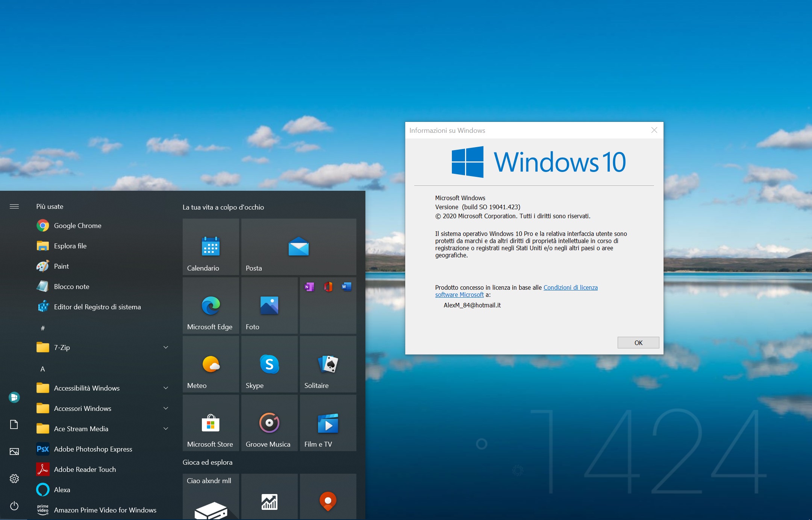This screenshot has height=520, width=812.
Task: Launch the Skype tile
Action: point(270,364)
